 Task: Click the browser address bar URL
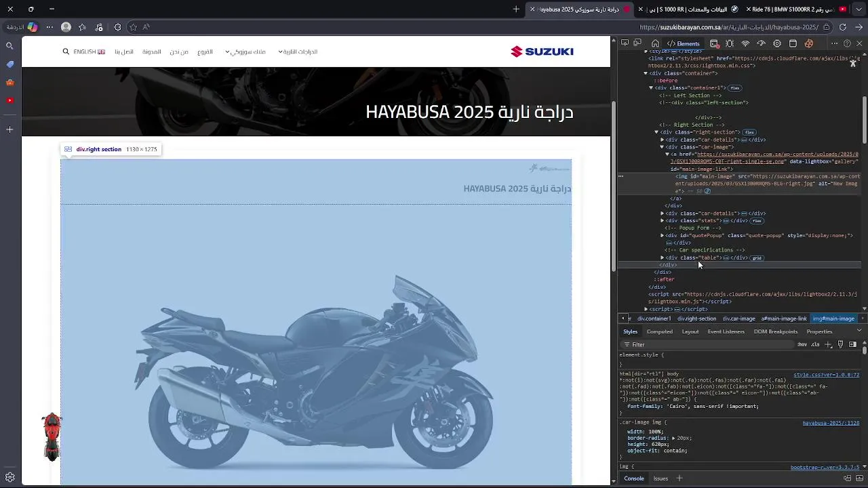coord(729,27)
